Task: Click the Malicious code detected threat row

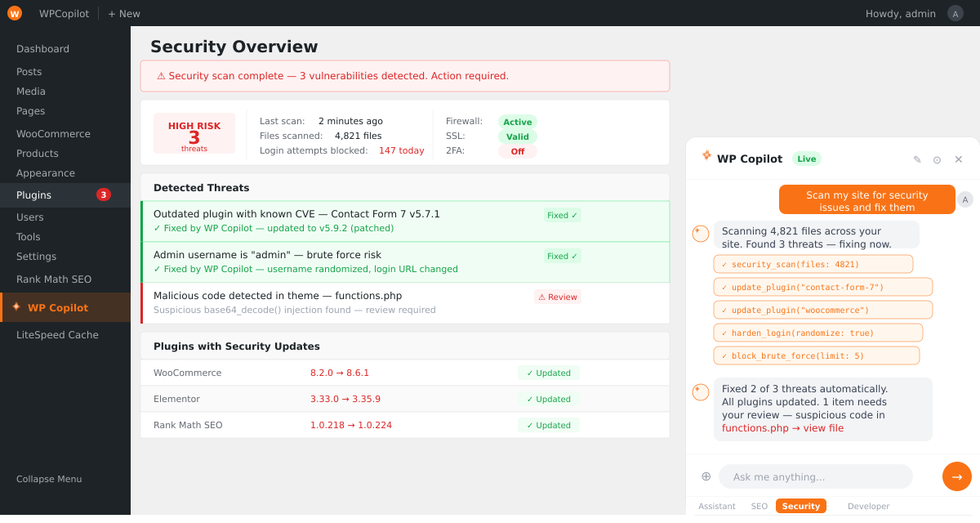Action: (x=405, y=303)
